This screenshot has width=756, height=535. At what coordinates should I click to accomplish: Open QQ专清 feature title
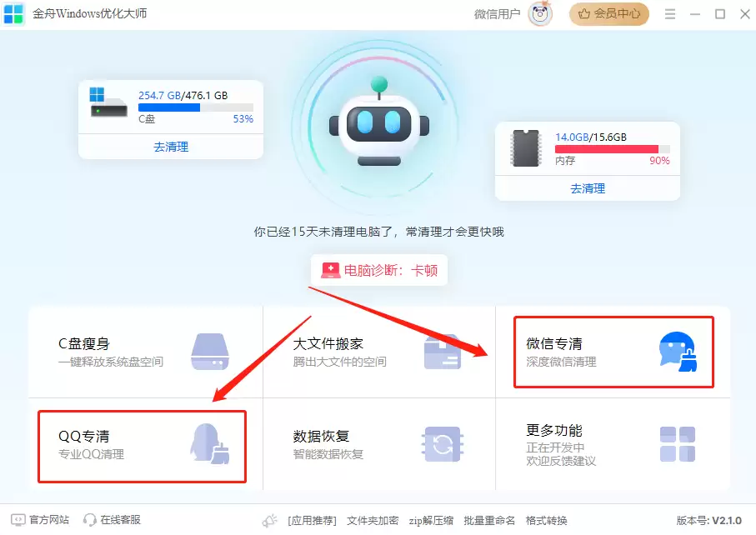click(x=84, y=436)
